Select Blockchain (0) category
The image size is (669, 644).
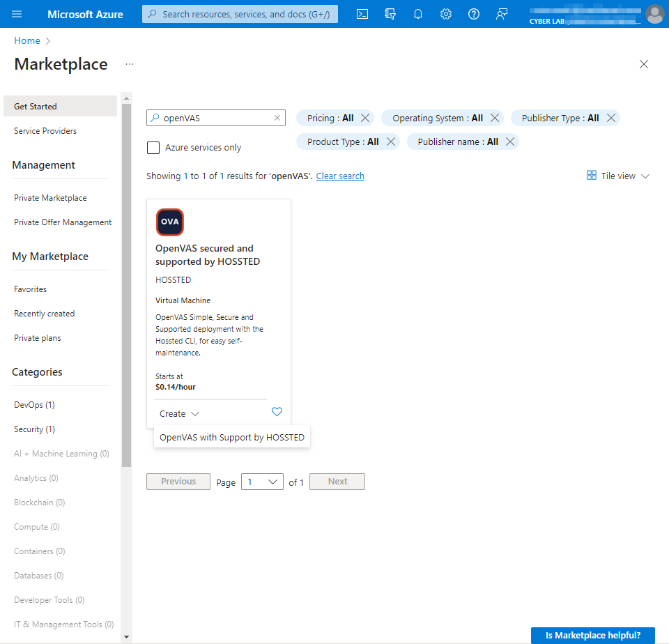point(39,503)
